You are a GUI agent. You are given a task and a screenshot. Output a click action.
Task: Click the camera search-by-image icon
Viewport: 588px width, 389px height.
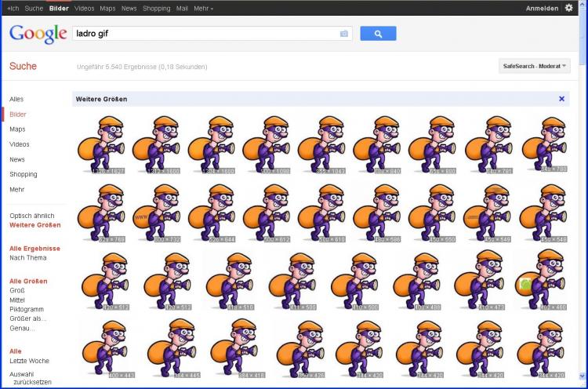click(x=343, y=34)
